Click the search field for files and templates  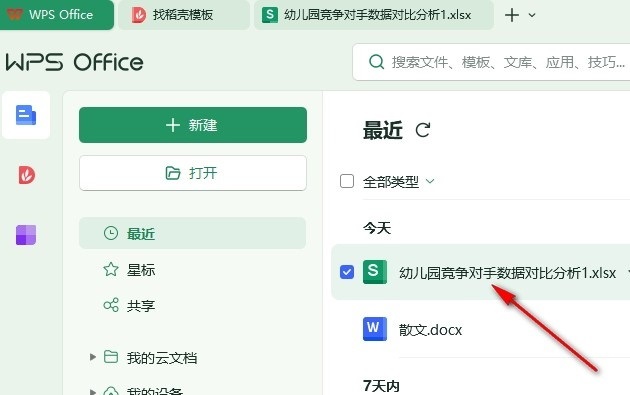point(491,62)
